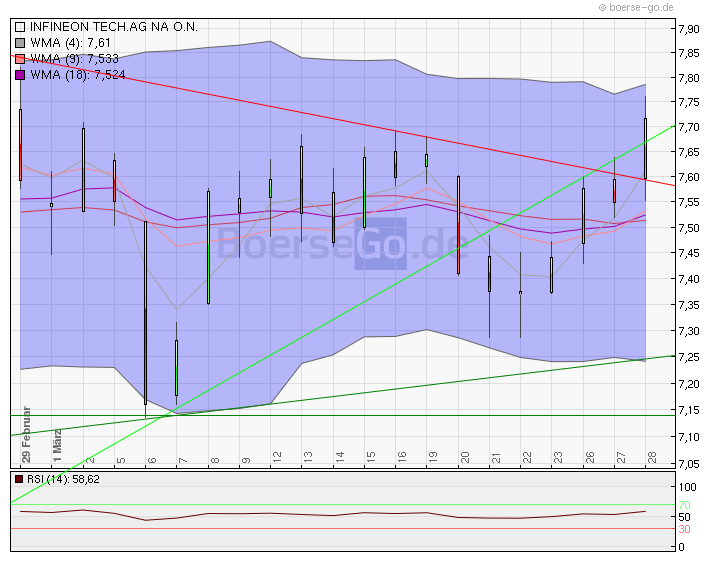Click the 7,50 price axis label
The width and height of the screenshot is (720, 561).
[689, 228]
